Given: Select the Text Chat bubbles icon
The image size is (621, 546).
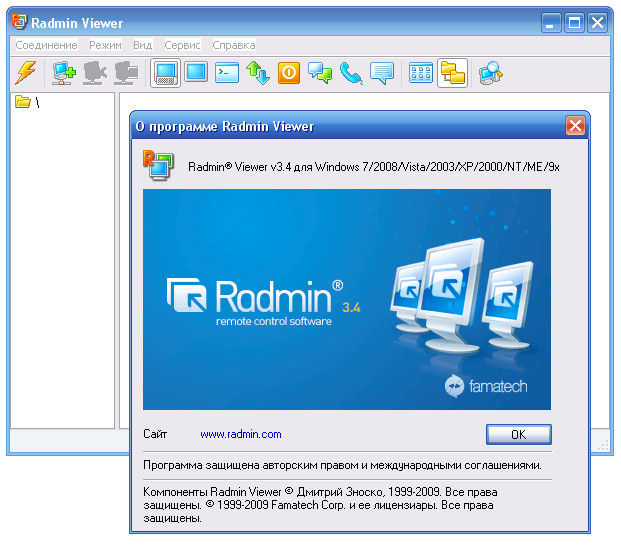Looking at the screenshot, I should click(x=320, y=73).
